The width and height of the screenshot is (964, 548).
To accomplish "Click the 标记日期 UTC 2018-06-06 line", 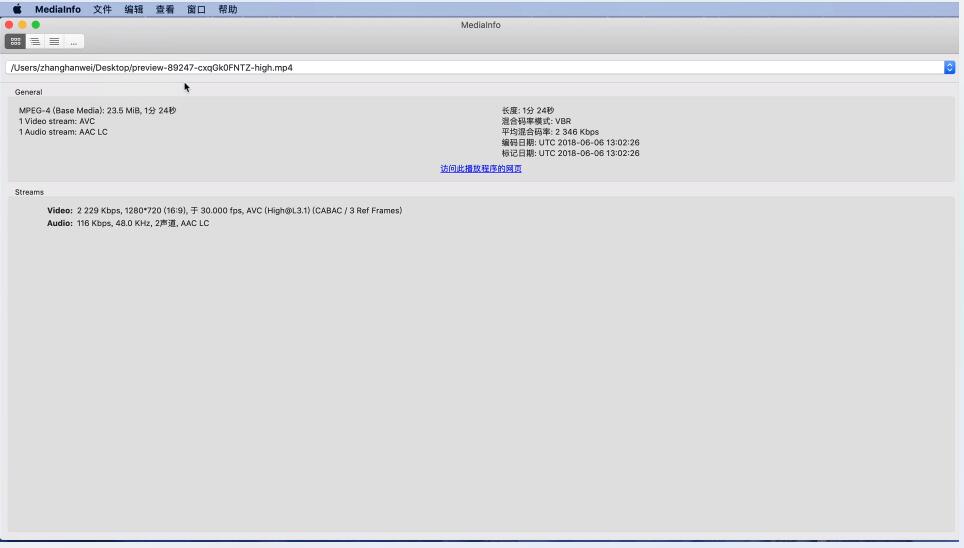I will 571,153.
